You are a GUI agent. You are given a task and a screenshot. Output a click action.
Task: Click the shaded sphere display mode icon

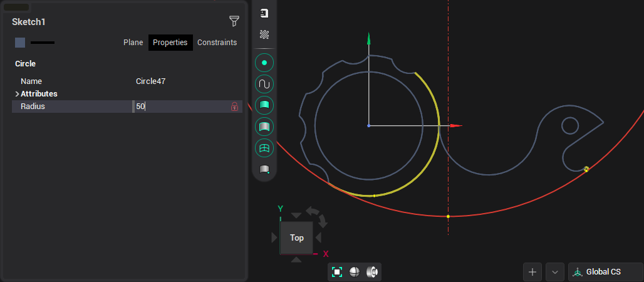tap(355, 272)
